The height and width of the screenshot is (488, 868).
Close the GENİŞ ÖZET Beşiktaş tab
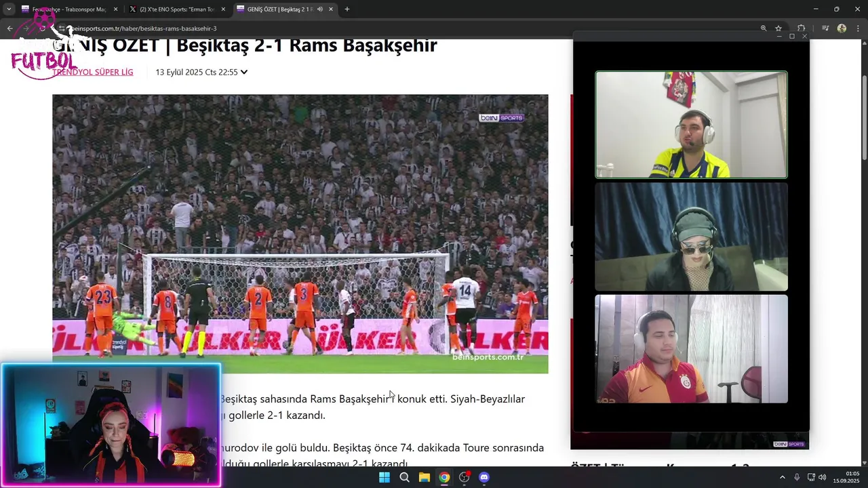[331, 9]
